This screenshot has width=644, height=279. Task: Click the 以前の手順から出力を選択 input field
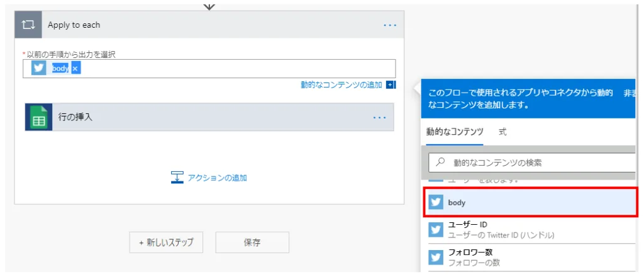(x=209, y=69)
